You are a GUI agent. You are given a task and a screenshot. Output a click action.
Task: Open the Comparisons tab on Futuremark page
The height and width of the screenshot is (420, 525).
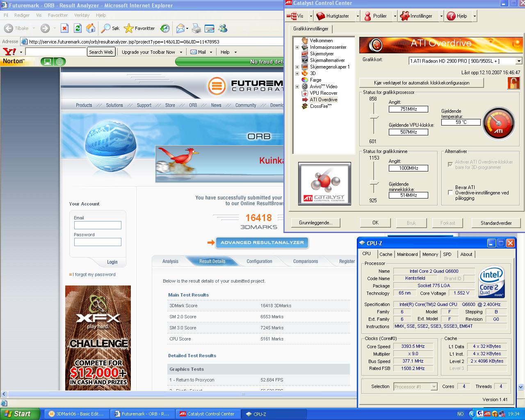306,261
